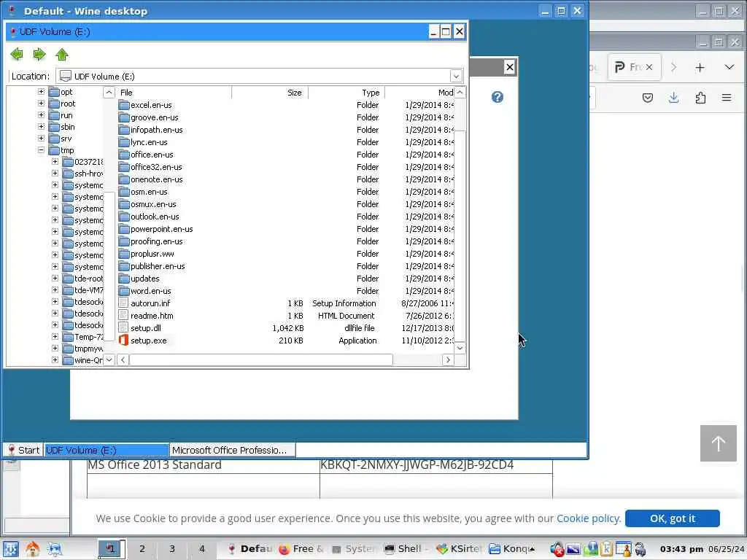This screenshot has height=560, width=747.
Task: Accept cookies with OK, got it
Action: pyautogui.click(x=672, y=518)
